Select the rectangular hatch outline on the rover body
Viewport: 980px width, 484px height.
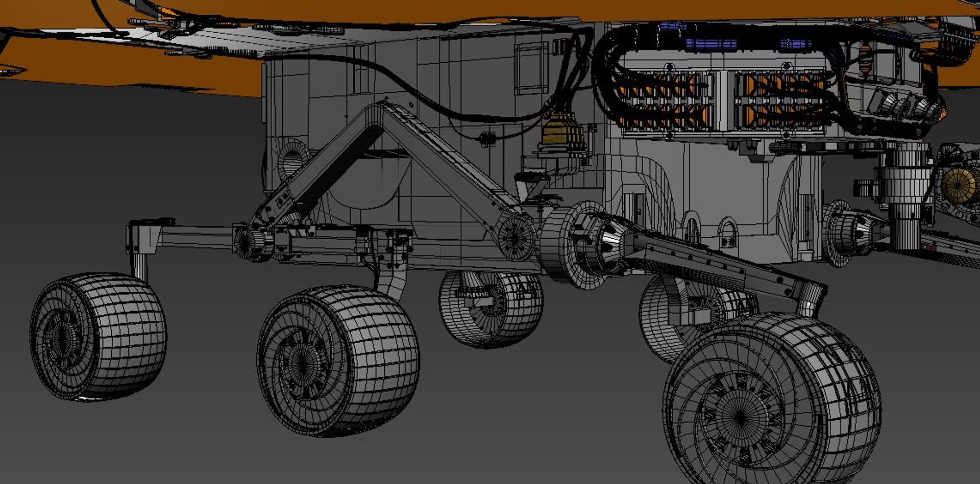point(531,68)
